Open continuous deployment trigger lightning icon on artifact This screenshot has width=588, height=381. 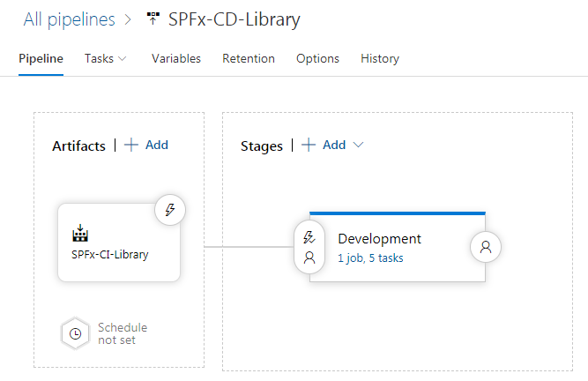pyautogui.click(x=170, y=210)
